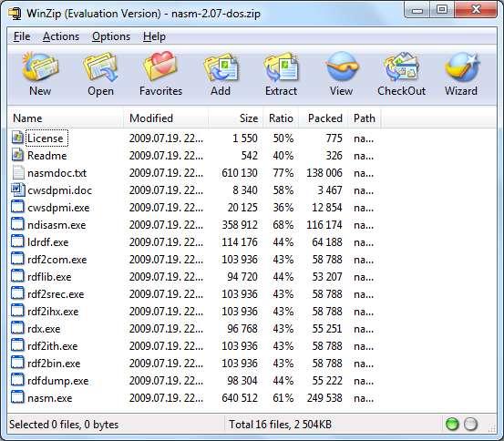This screenshot has height=441, width=504.
Task: Click the 55 251 packed value
Action: point(327,329)
